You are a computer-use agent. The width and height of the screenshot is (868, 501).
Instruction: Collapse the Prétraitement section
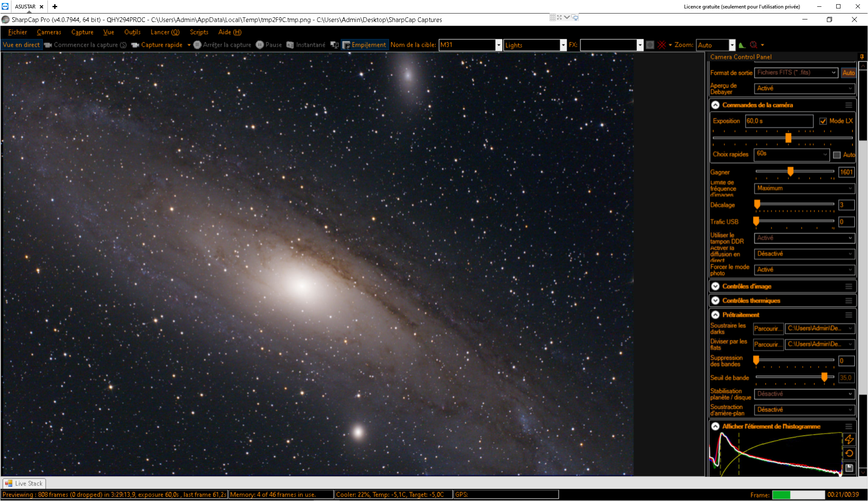[x=715, y=315]
